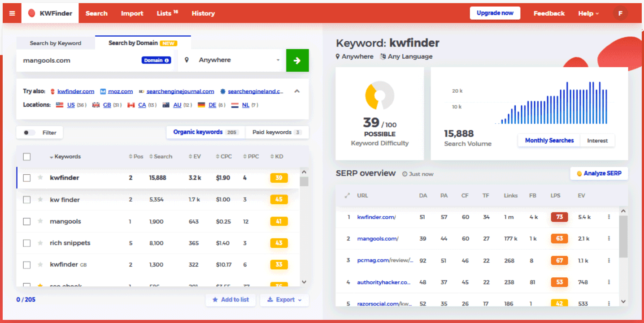
Task: Toggle the Filter switch
Action: pos(30,133)
